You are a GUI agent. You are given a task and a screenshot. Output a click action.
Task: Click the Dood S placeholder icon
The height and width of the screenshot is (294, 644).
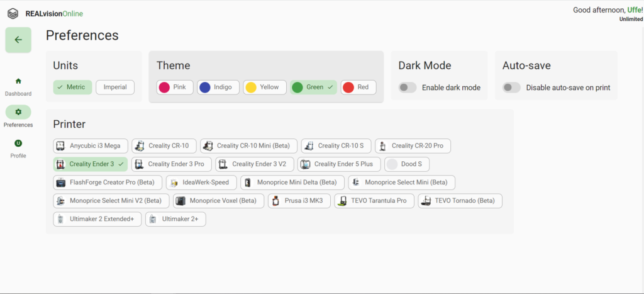[392, 164]
